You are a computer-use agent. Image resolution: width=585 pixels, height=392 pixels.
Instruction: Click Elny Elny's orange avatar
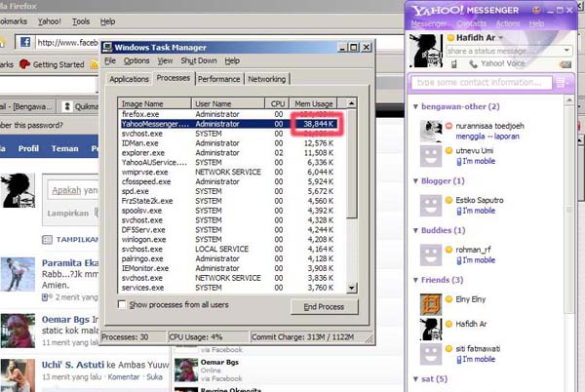pyautogui.click(x=431, y=304)
